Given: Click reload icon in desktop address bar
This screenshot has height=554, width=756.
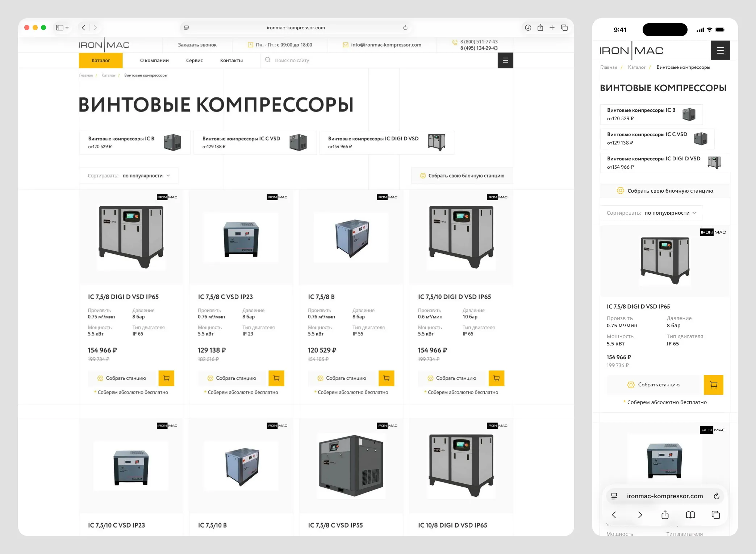Looking at the screenshot, I should (x=405, y=28).
